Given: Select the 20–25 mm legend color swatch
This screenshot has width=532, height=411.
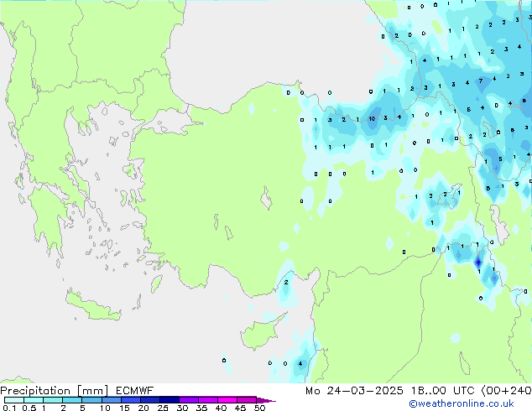Looking at the screenshot, I should [150, 400].
